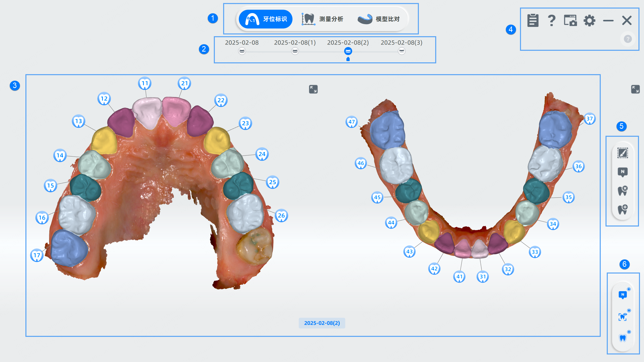Select the 2025-02-08(3) timeline marker

point(401,51)
